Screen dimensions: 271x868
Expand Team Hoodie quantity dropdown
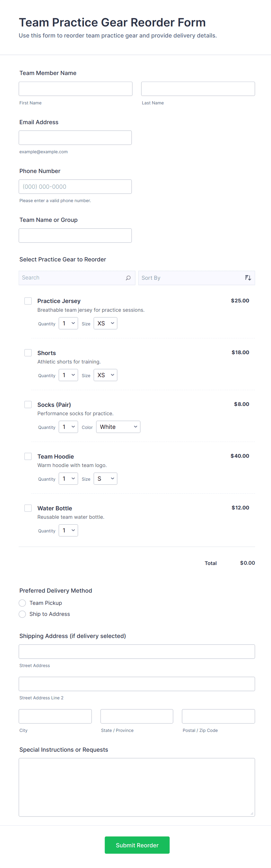(x=68, y=479)
